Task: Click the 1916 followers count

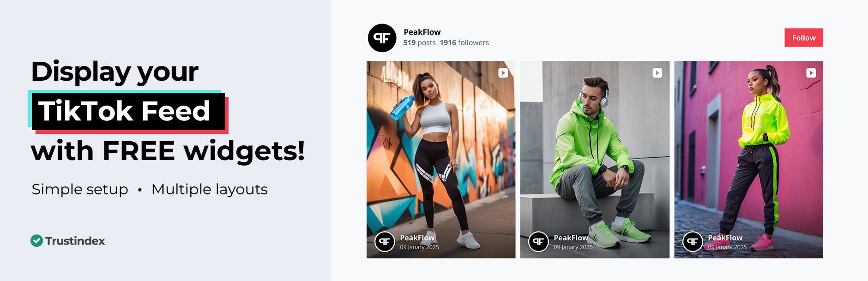Action: click(464, 42)
